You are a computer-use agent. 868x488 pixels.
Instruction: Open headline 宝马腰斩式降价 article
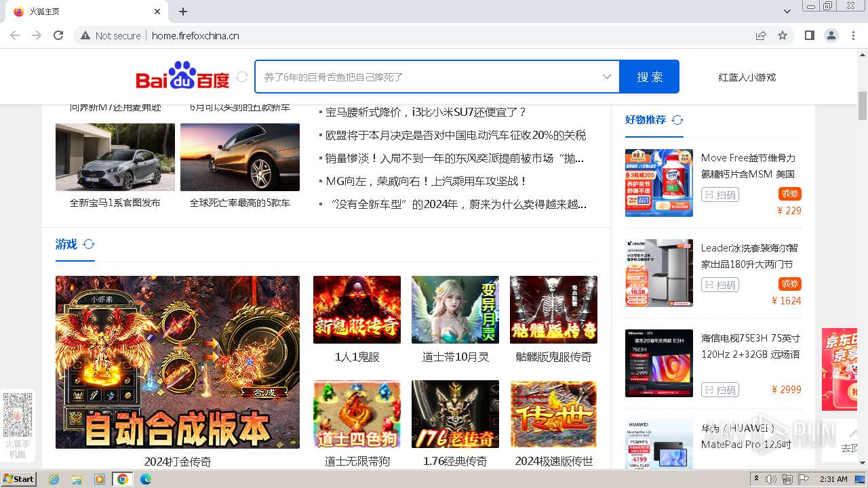pyautogui.click(x=426, y=113)
